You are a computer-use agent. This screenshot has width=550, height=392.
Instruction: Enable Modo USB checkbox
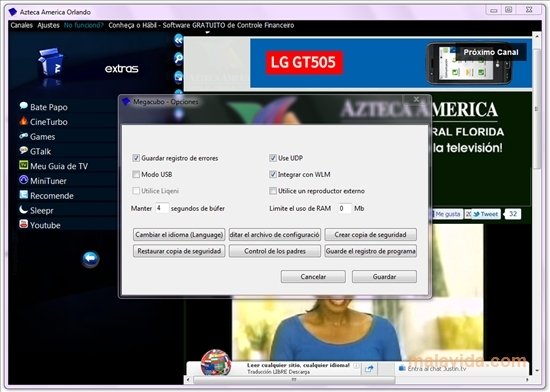click(136, 174)
